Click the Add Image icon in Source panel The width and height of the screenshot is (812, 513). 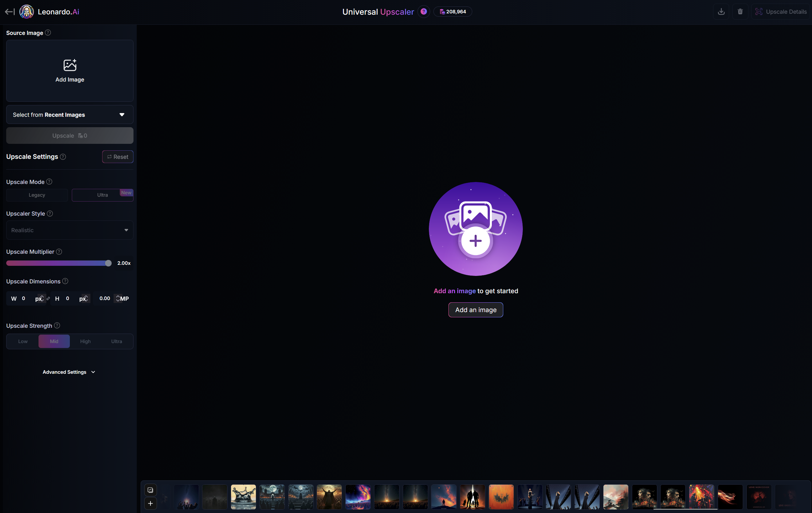[70, 66]
